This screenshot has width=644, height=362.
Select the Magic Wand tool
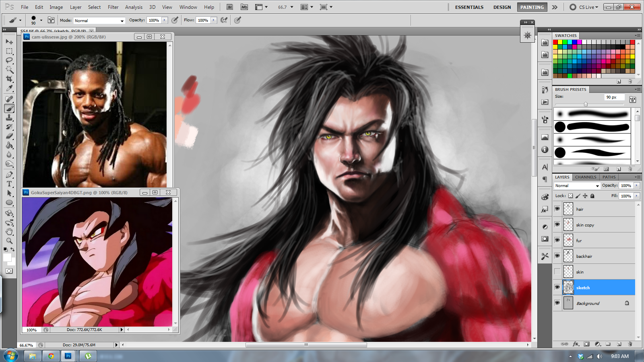(9, 70)
